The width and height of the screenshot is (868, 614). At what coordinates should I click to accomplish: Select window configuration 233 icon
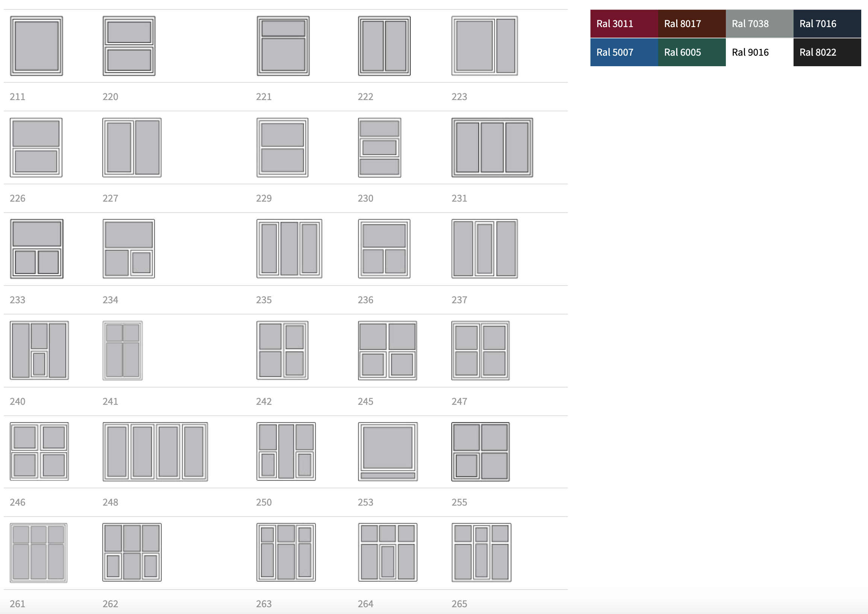pos(37,249)
